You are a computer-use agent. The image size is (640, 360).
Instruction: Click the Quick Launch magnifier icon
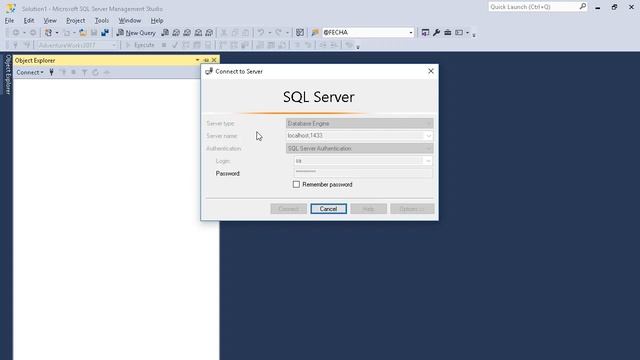[583, 7]
